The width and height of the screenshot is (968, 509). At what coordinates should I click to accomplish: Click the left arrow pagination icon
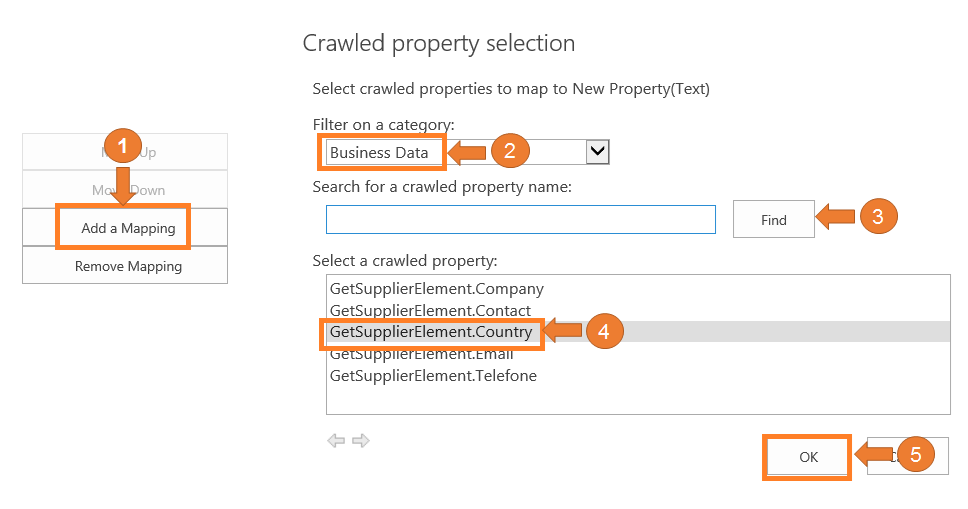[336, 440]
